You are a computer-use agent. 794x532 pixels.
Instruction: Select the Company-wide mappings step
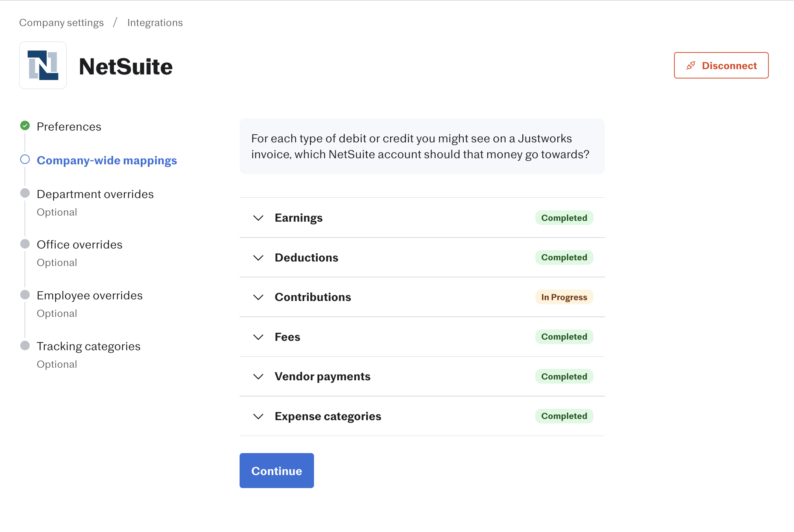coord(107,161)
